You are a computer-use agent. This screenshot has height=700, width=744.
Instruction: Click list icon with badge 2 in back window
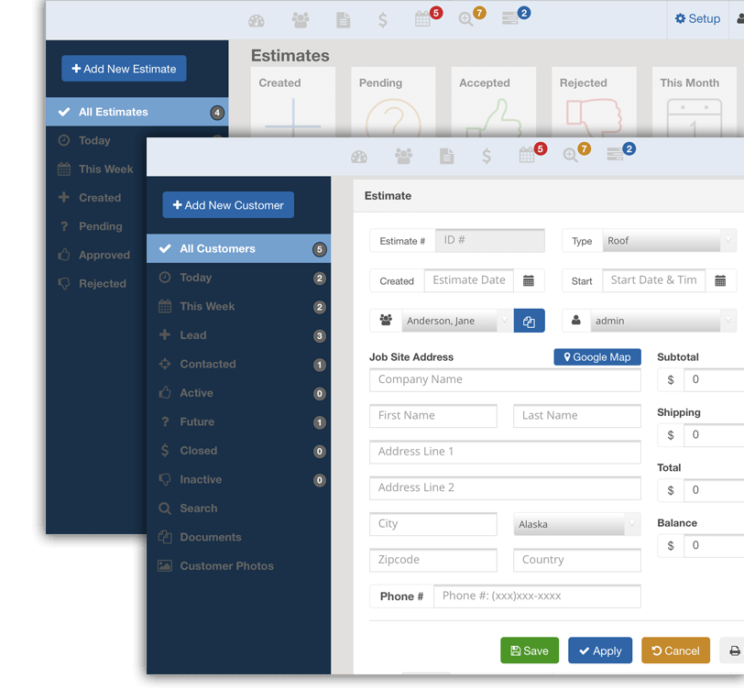[x=510, y=18]
